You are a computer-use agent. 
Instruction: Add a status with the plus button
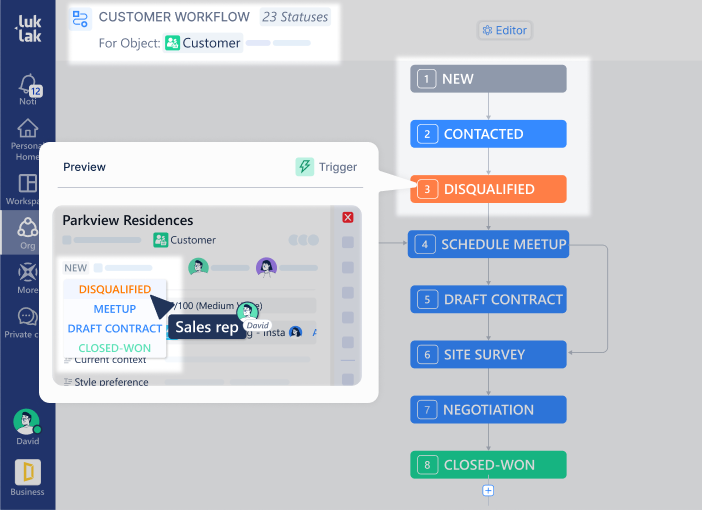(x=488, y=490)
